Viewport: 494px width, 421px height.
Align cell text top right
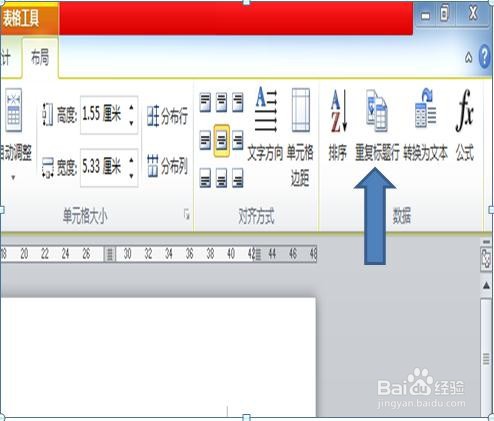coord(237,102)
